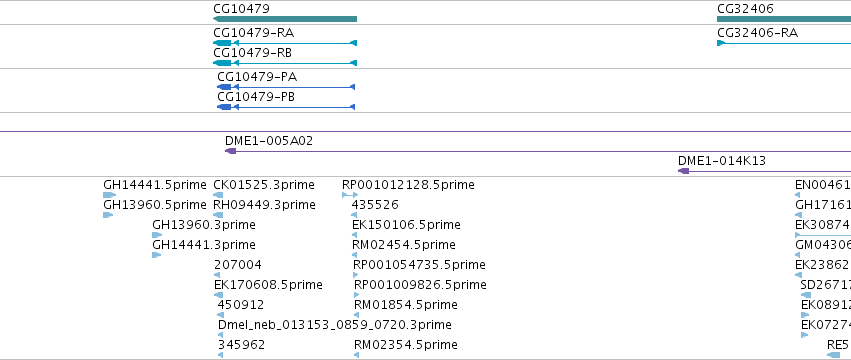Select the EK150106.5prime label

(406, 225)
